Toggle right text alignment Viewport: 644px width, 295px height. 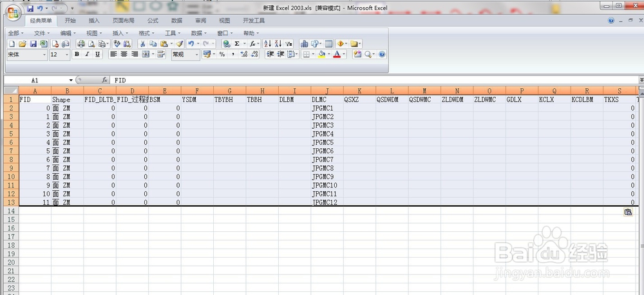[135, 54]
